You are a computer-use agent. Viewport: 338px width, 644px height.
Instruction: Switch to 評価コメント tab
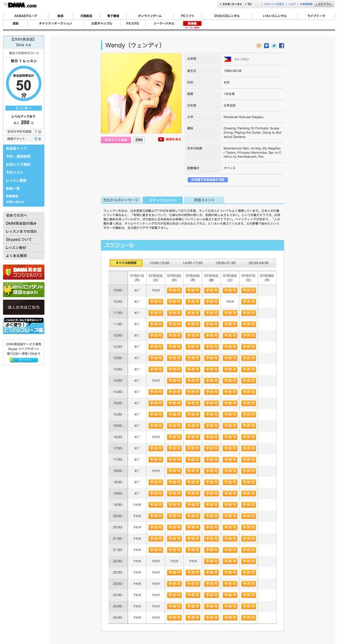tap(204, 200)
